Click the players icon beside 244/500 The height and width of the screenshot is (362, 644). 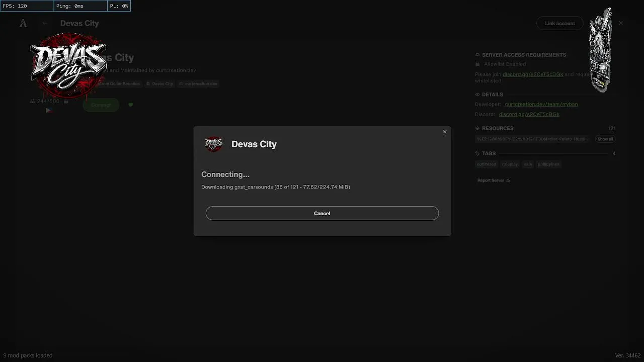(x=33, y=101)
